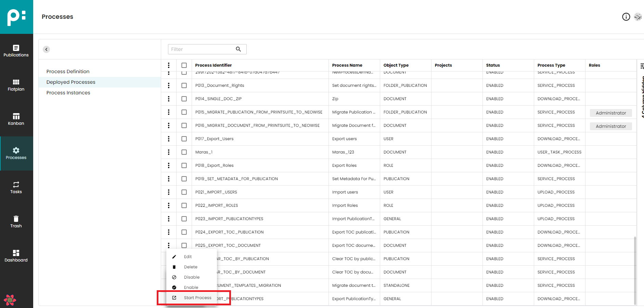
Task: Go to the Flatplan view
Action: 16,85
